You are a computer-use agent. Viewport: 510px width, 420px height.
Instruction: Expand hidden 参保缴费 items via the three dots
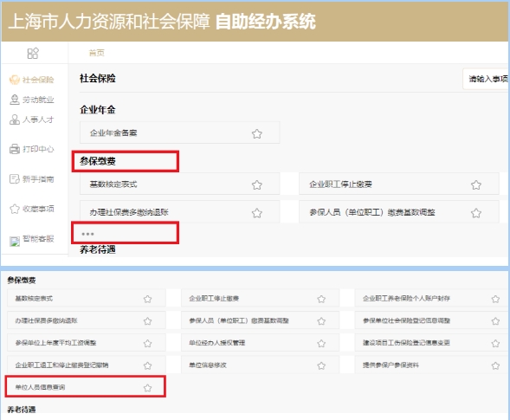(x=87, y=234)
